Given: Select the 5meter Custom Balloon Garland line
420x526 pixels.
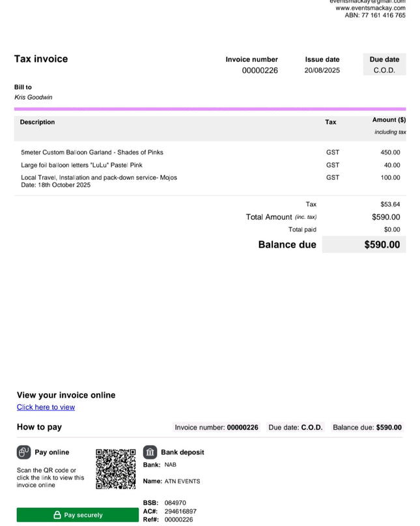Looking at the screenshot, I should coord(210,153).
